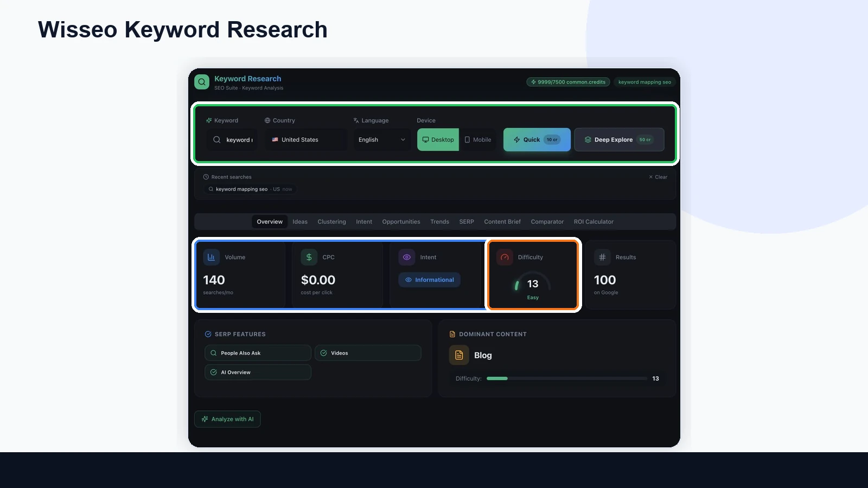Click the Dominant Content header icon
The image size is (868, 488).
[x=452, y=334]
